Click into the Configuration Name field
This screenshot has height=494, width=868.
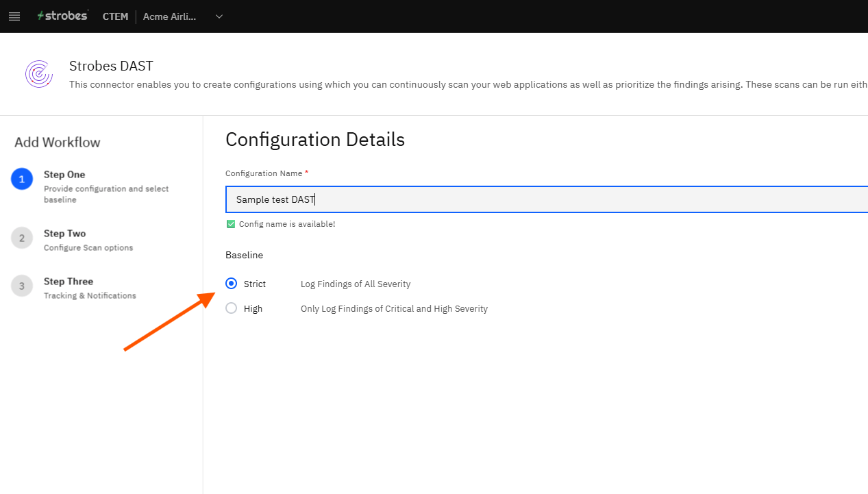(547, 199)
